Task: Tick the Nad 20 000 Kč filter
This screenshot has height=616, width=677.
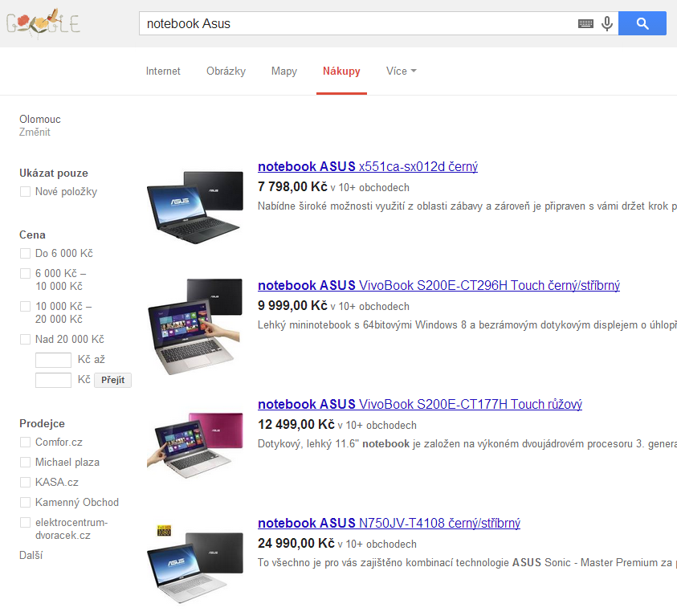Action: 25,339
